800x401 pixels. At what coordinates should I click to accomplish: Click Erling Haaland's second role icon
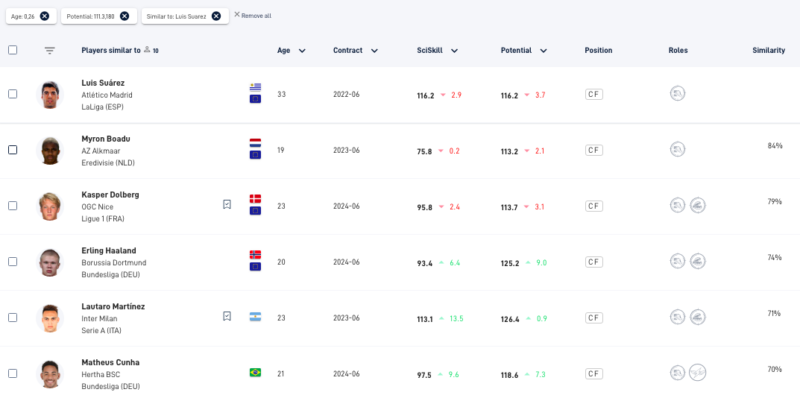[697, 261]
